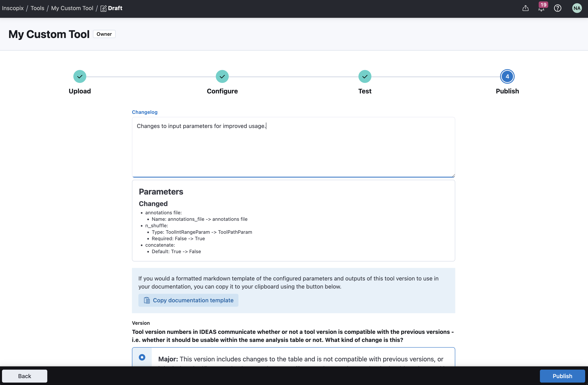Open the notifications bell with 19 badge
The height and width of the screenshot is (385, 588).
coord(541,8)
